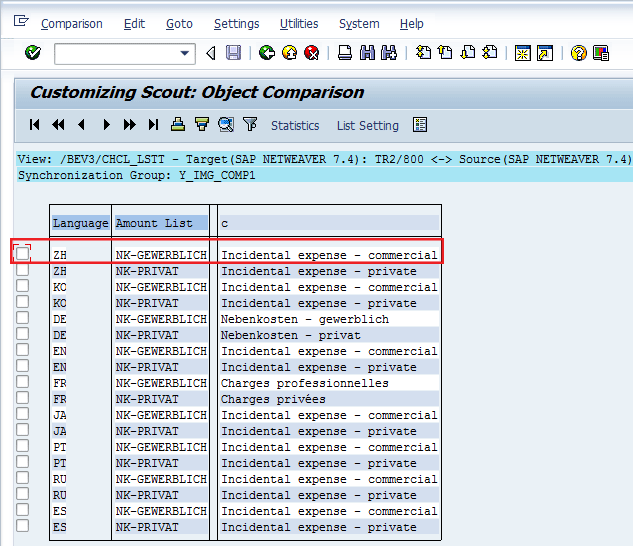Click the legend icon beside List Setting
This screenshot has height=546, width=633.
click(420, 125)
